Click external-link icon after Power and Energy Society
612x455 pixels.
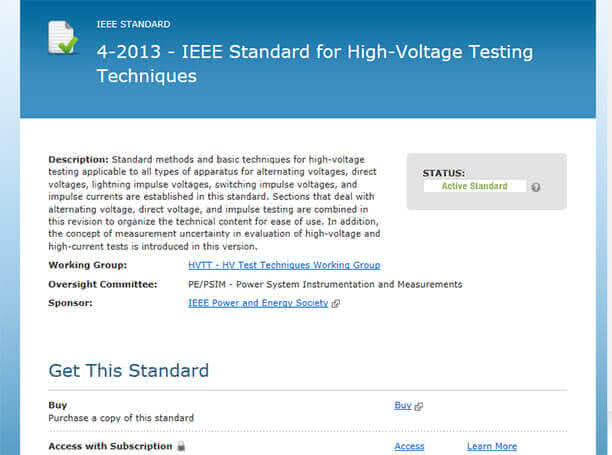336,303
